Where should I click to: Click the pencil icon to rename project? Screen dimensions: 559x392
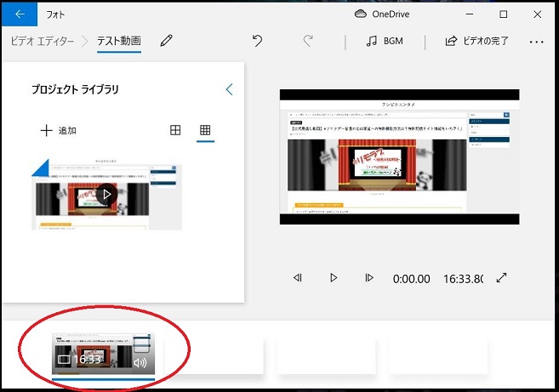coord(167,41)
